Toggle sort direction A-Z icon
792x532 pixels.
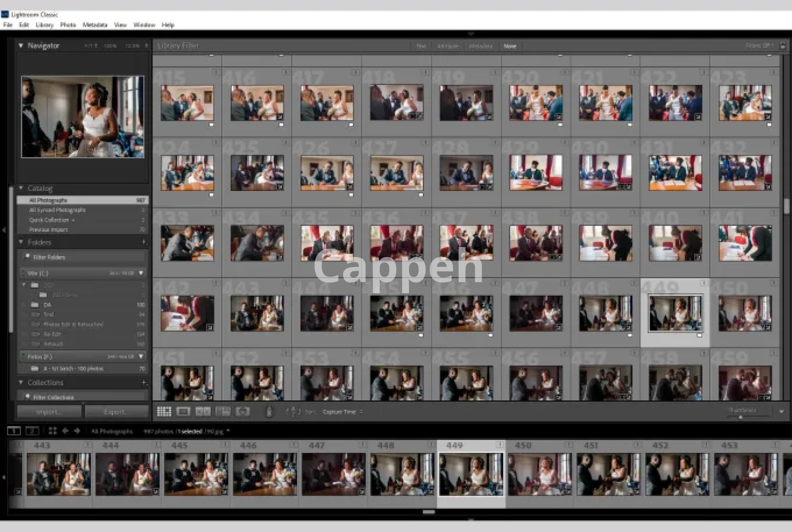[293, 412]
